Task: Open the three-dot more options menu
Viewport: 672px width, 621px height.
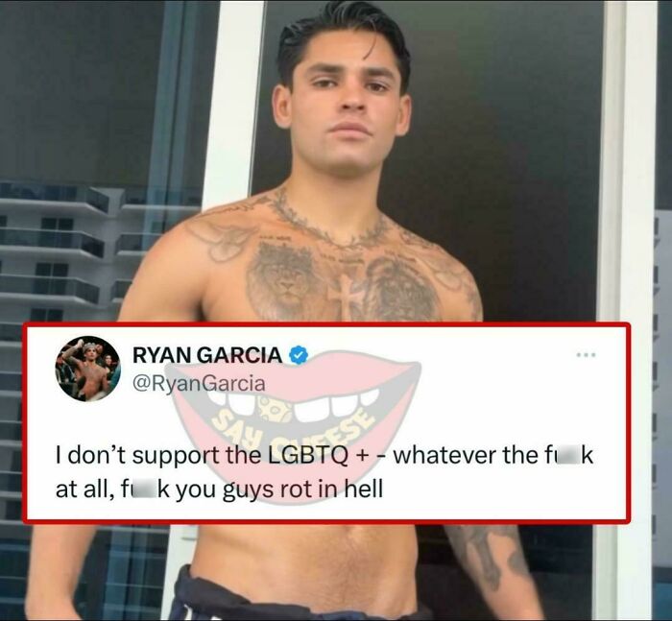Action: [586, 355]
